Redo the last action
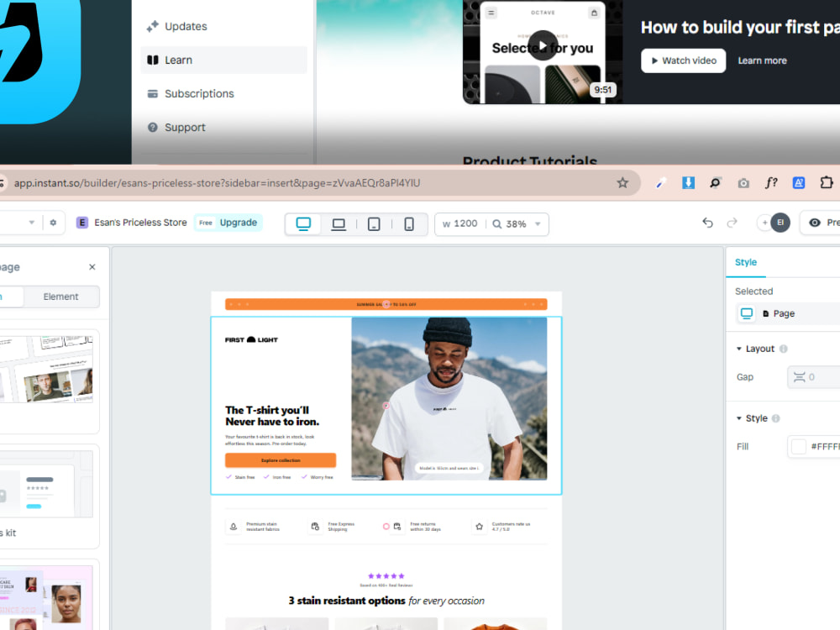 coord(732,223)
